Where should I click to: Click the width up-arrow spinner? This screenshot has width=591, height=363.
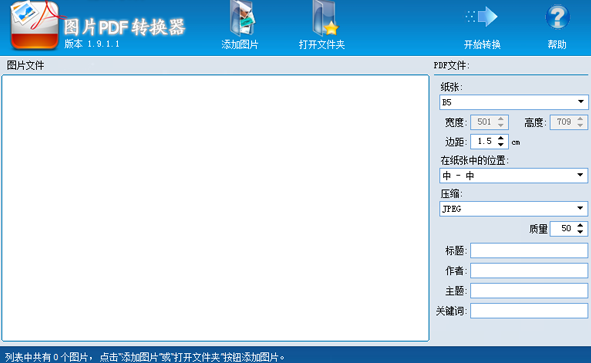[501, 119]
